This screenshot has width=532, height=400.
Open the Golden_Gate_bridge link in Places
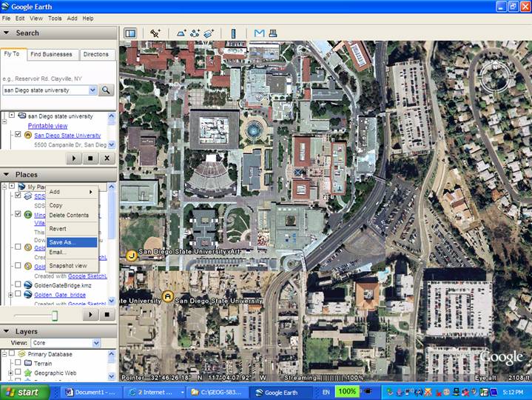[60, 295]
